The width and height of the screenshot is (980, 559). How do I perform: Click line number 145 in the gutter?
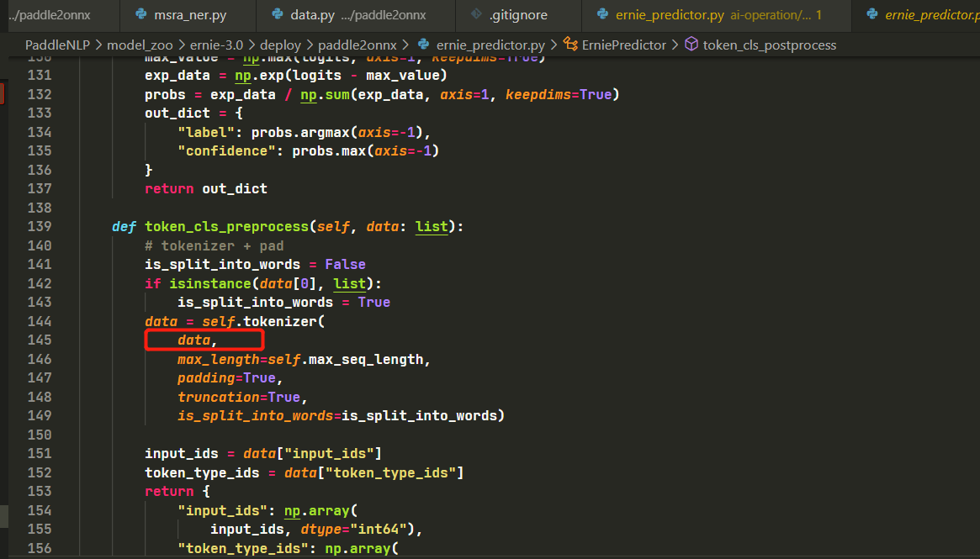[x=40, y=340]
